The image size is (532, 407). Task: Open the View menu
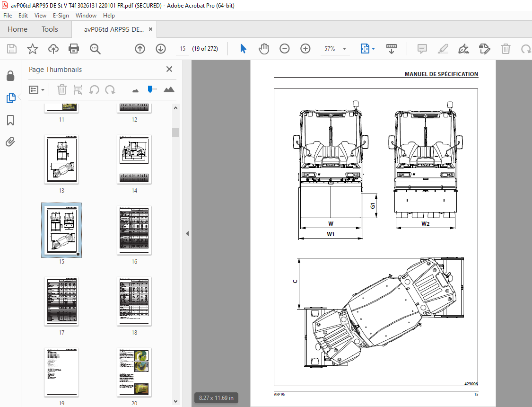tap(40, 16)
